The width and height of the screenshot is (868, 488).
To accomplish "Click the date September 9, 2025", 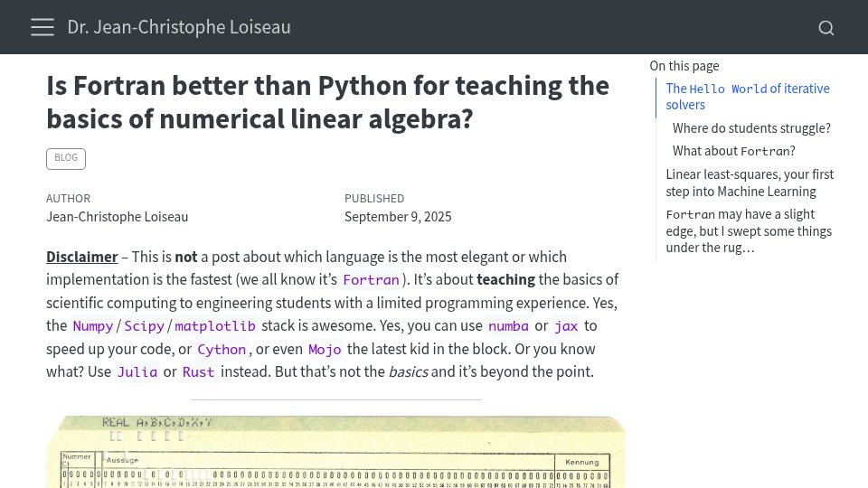I will click(398, 217).
